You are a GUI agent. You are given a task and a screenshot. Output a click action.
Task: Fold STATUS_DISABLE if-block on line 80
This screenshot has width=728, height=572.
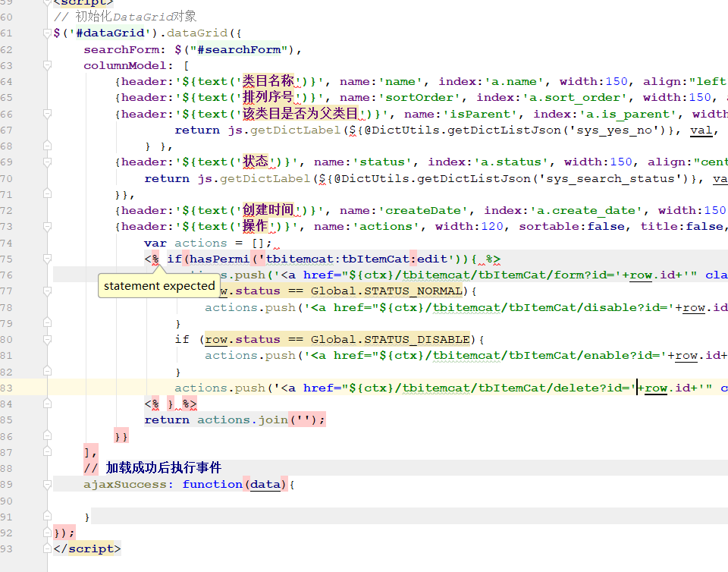tap(47, 339)
